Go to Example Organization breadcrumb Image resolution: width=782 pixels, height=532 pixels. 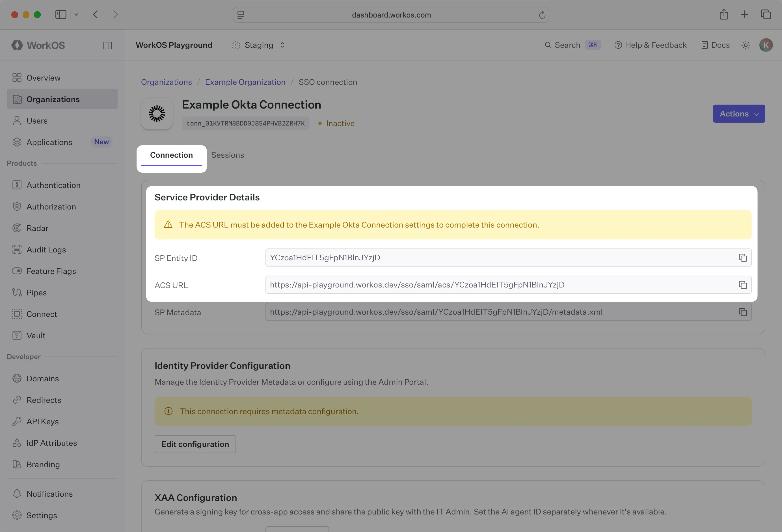coord(245,82)
